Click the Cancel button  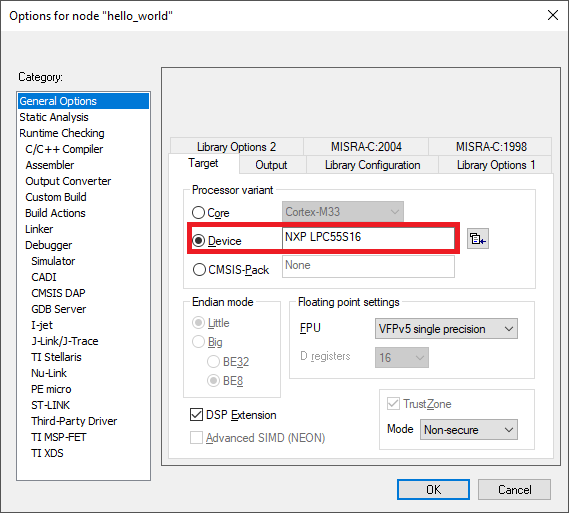pos(514,489)
